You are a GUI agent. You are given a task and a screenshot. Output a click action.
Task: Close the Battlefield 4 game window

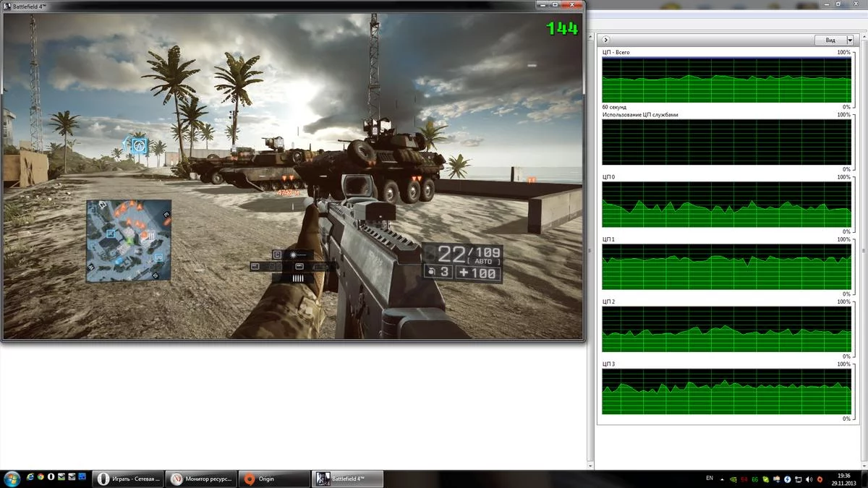570,5
